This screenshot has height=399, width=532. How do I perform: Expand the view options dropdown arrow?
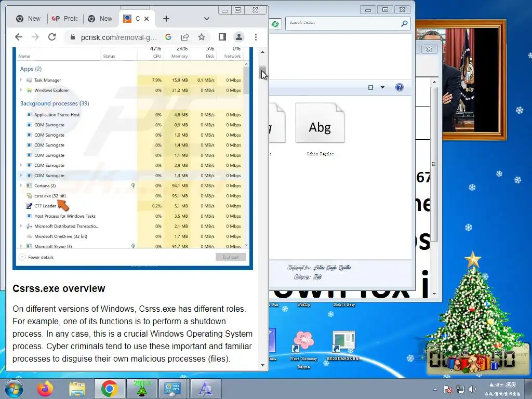pos(382,87)
